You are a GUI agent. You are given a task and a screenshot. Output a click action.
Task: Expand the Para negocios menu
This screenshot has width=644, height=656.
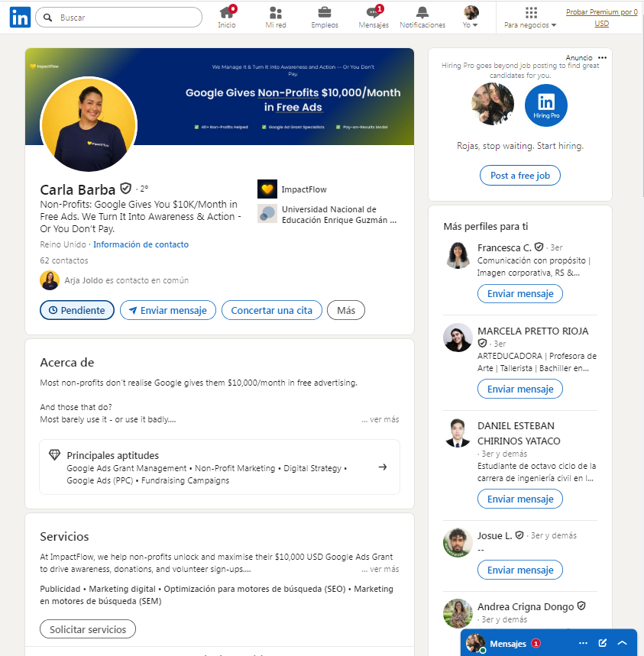531,18
